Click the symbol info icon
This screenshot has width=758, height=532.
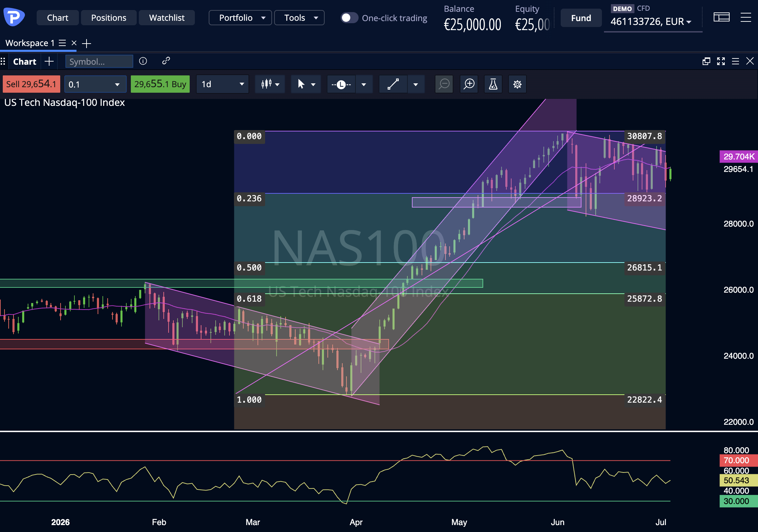(143, 61)
